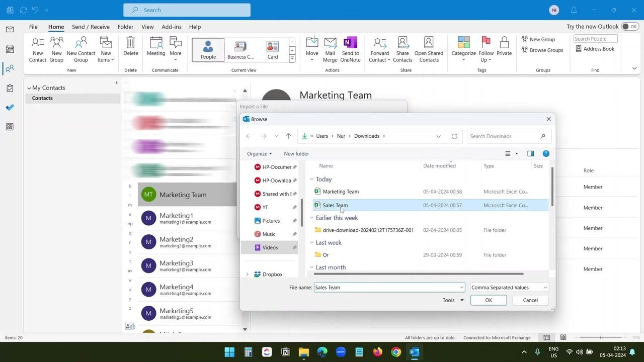Select the Card view icon

(x=273, y=50)
